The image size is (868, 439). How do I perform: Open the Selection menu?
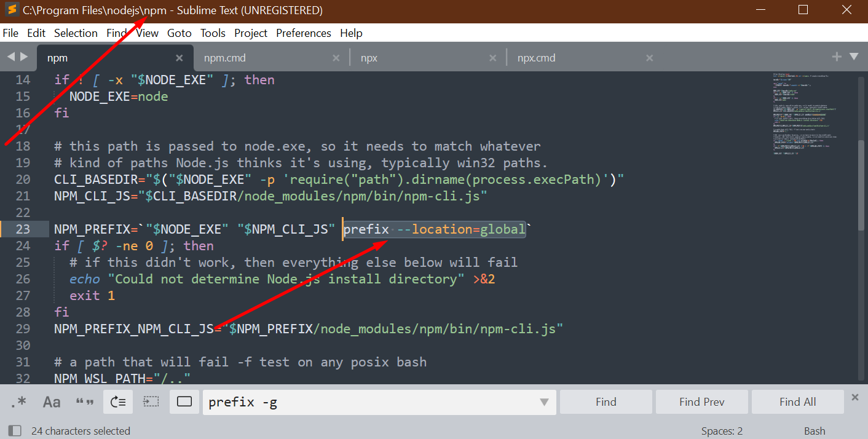(x=76, y=33)
